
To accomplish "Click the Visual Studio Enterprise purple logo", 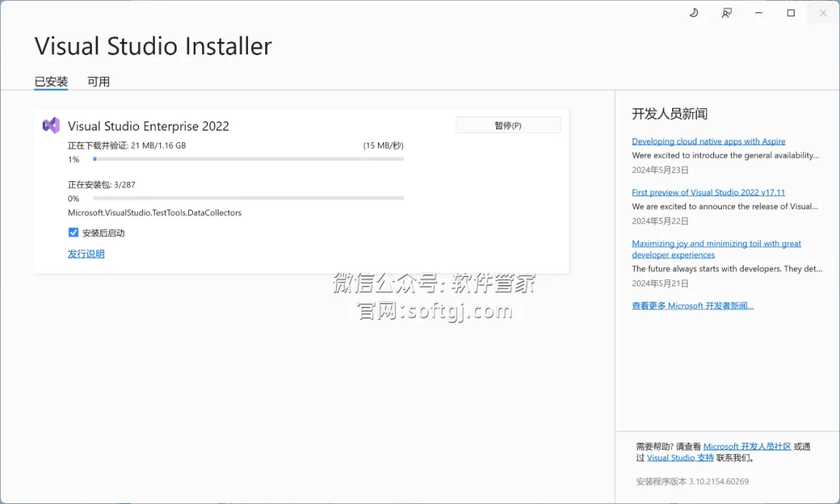I will pyautogui.click(x=51, y=125).
